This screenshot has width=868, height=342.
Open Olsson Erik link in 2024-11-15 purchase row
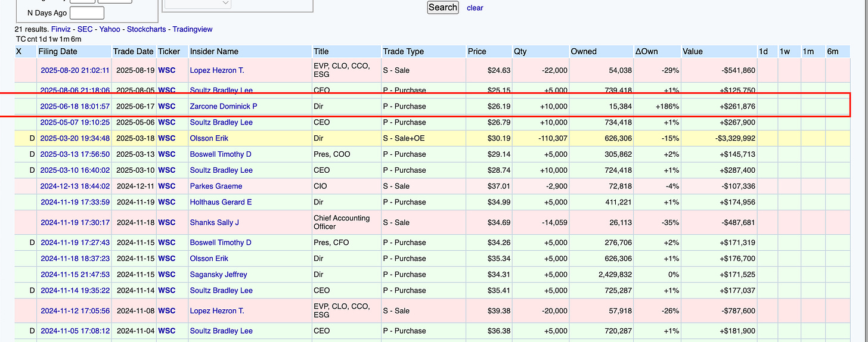click(x=209, y=259)
